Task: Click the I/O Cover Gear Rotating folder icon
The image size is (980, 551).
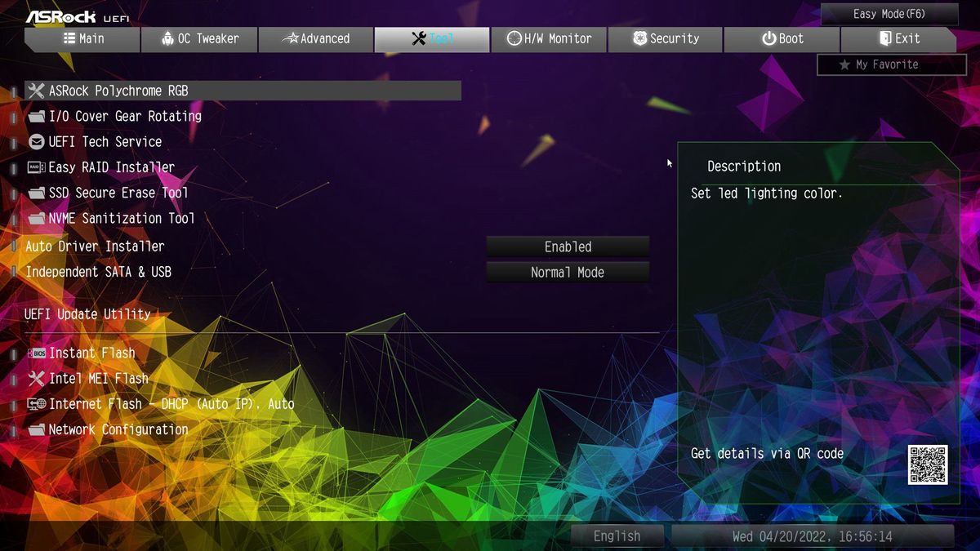Action: pos(36,116)
